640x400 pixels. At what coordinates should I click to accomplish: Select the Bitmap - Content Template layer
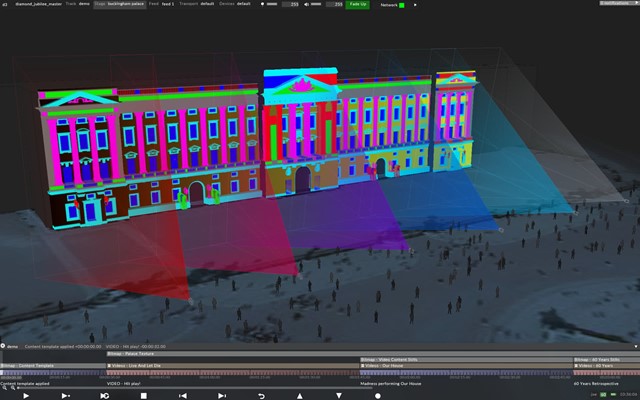point(53,366)
